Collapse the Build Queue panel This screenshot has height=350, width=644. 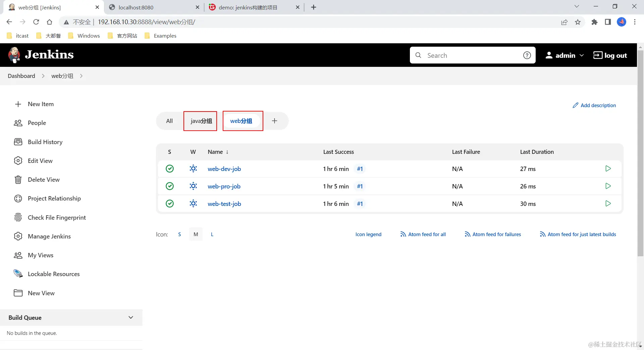(131, 317)
